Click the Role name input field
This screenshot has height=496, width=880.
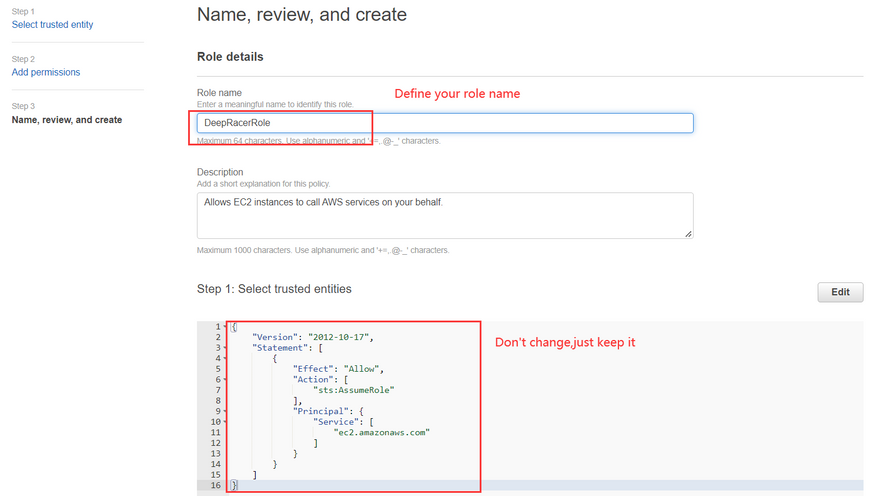tap(445, 123)
